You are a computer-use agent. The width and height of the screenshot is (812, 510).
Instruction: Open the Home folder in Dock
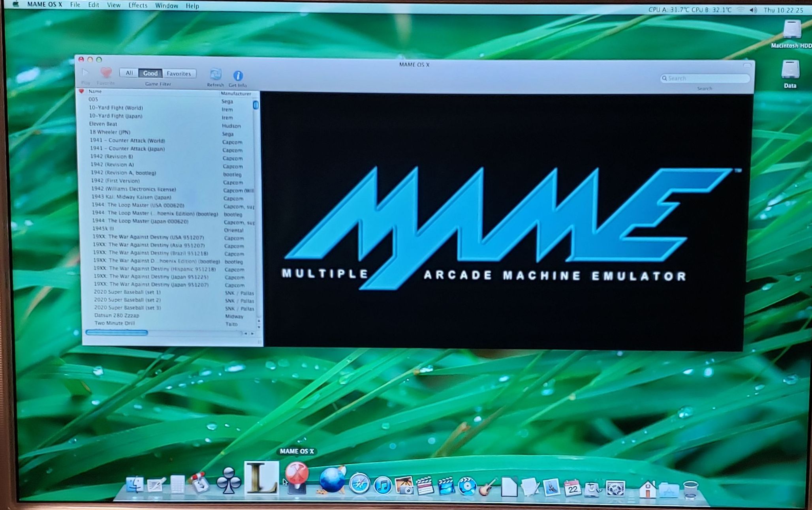(648, 489)
